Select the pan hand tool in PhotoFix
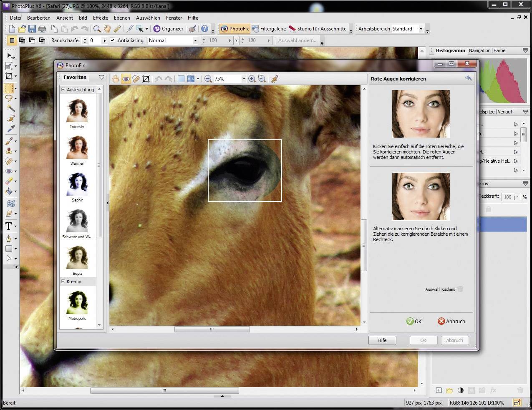The width and height of the screenshot is (532, 410). pos(116,78)
